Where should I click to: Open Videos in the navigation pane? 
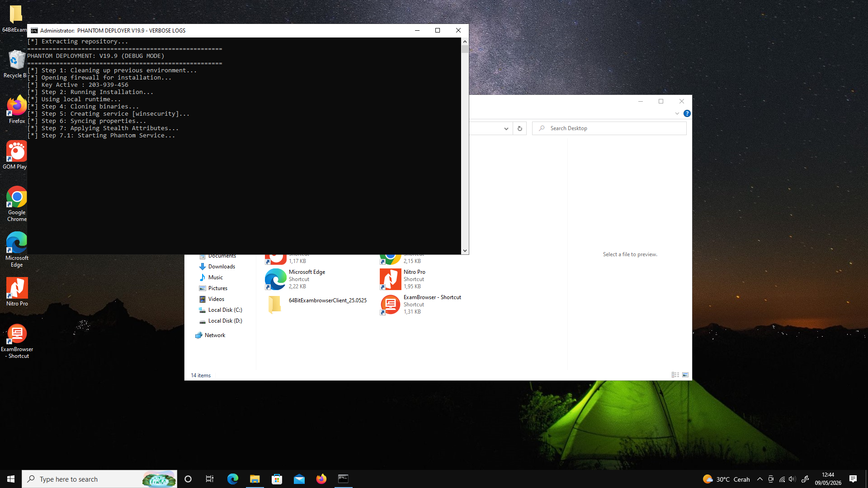tap(216, 299)
